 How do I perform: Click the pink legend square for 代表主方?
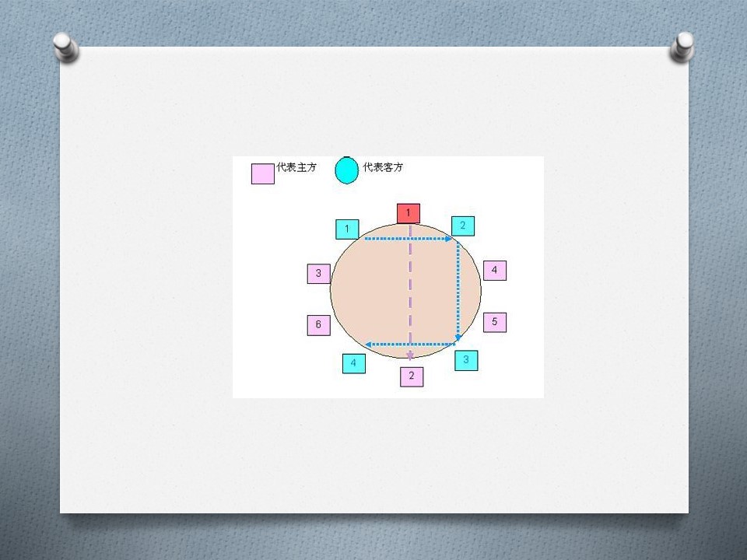(x=263, y=173)
